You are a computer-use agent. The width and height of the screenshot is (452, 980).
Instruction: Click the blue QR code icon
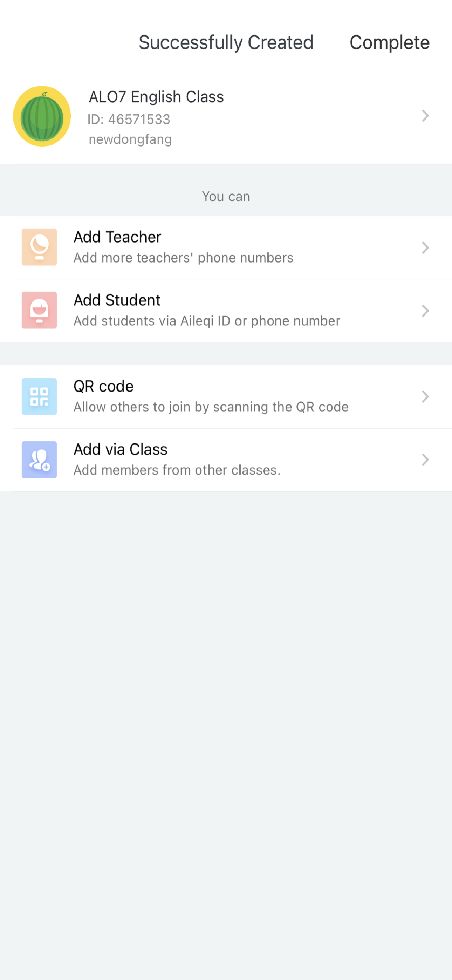click(x=39, y=396)
